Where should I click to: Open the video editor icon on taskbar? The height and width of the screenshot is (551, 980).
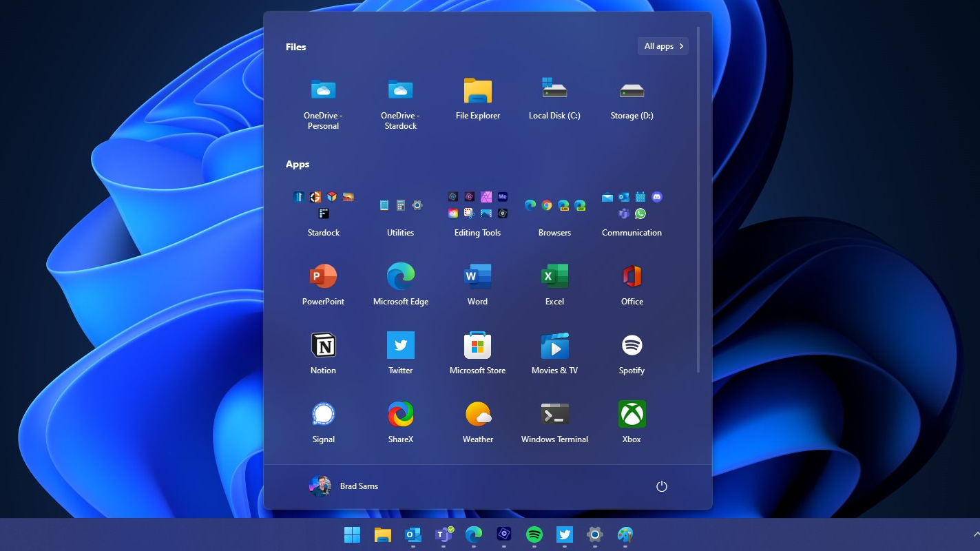504,534
